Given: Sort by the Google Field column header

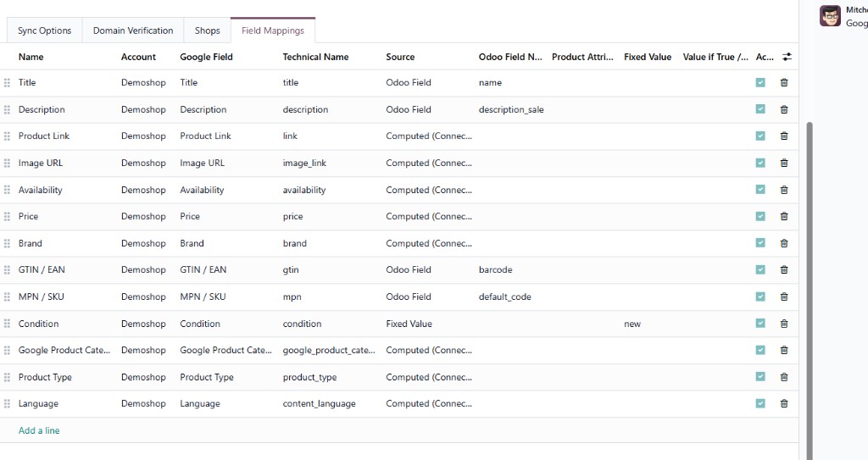Looking at the screenshot, I should coord(206,57).
